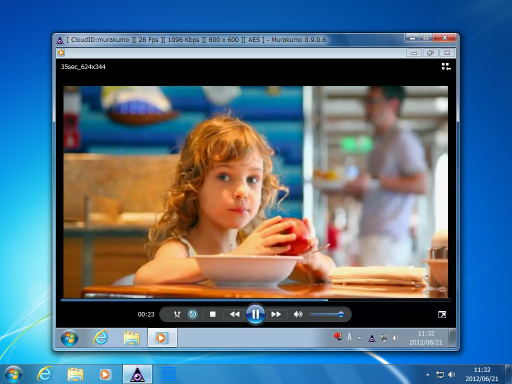The height and width of the screenshot is (384, 512).
Task: Open Windows Explorer in the remote taskbar
Action: [x=131, y=338]
